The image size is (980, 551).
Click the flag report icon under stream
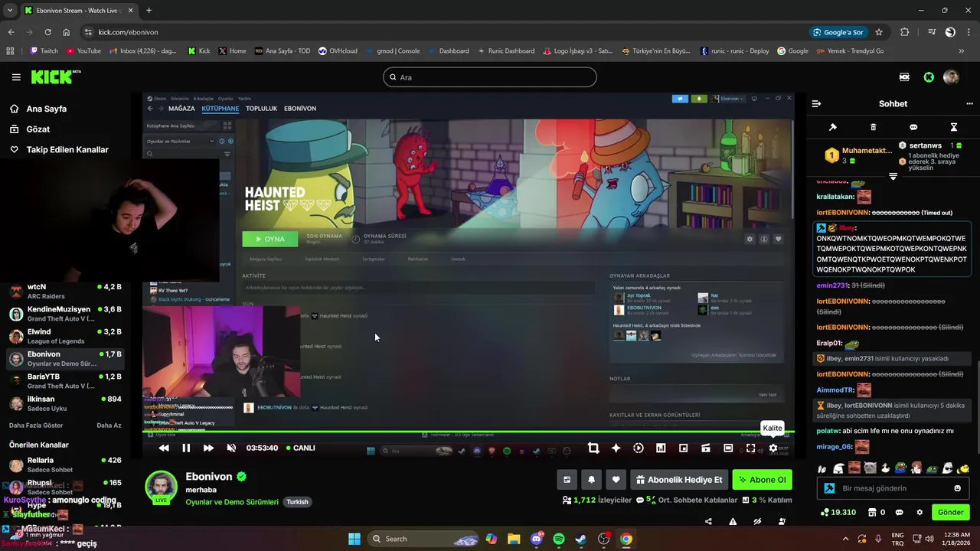point(733,522)
